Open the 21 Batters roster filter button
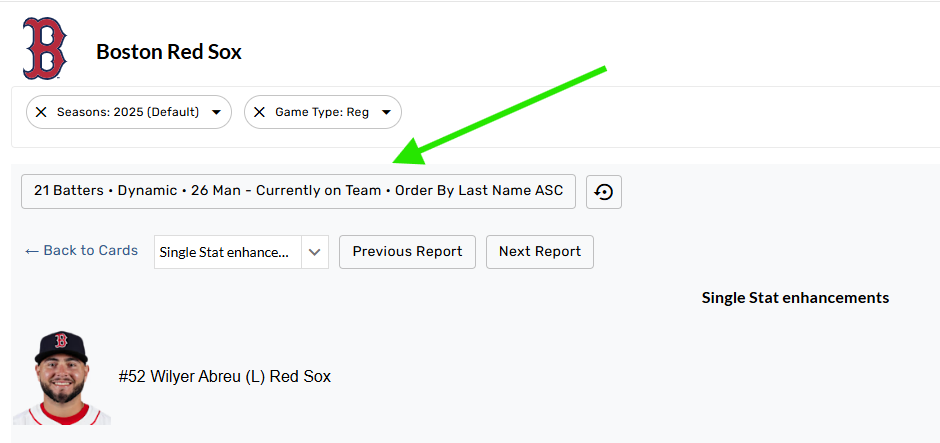This screenshot has height=443, width=940. pos(298,191)
